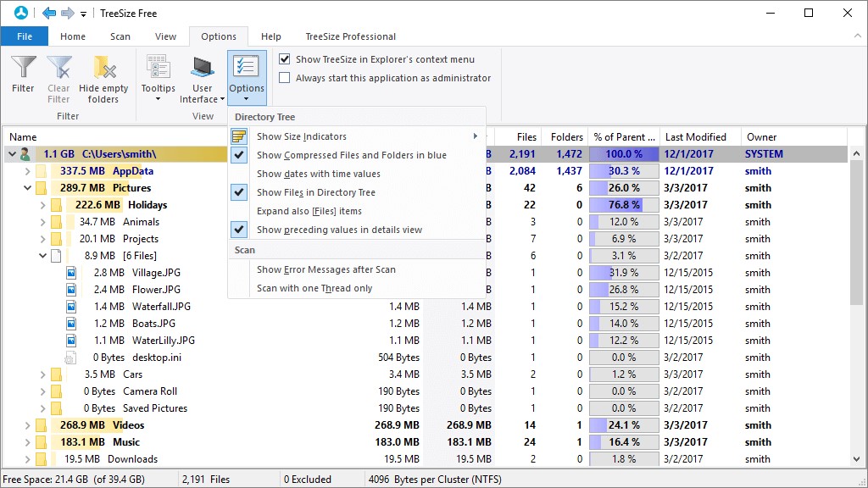Open the Tooltips ribbon button

(x=158, y=78)
